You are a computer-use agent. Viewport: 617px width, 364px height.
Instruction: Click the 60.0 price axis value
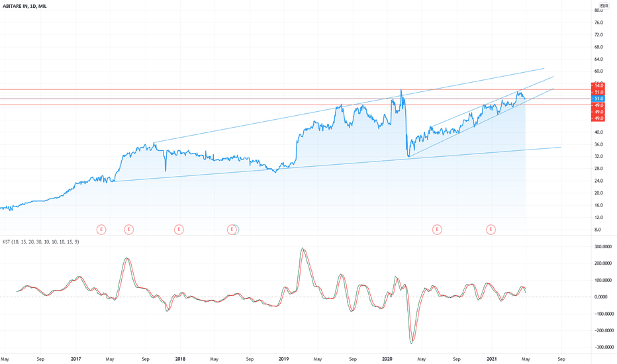[x=598, y=71]
